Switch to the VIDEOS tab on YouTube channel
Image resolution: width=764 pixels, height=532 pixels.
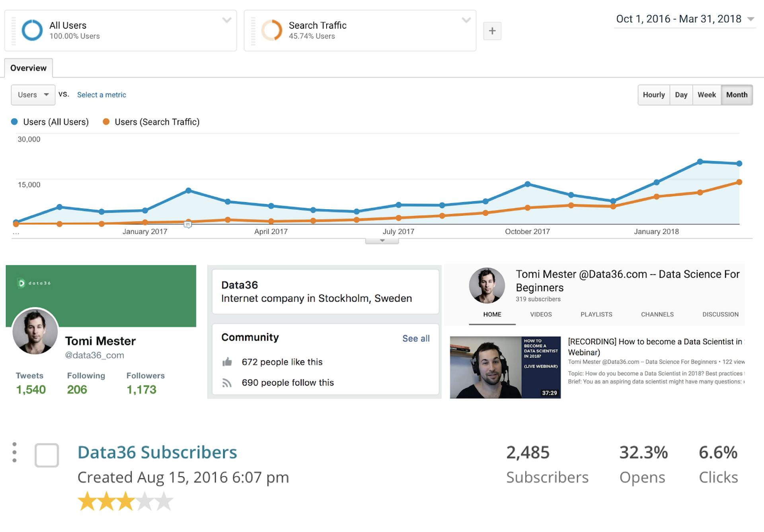pos(540,314)
